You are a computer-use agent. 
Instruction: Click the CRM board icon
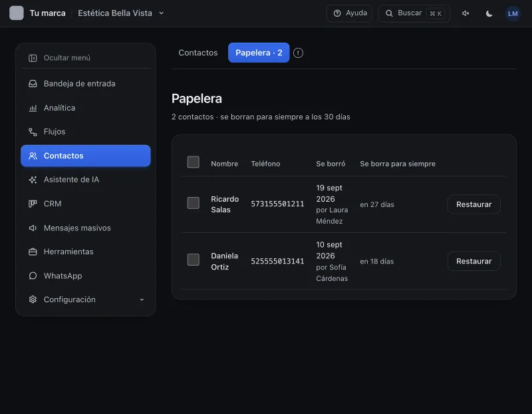click(33, 204)
